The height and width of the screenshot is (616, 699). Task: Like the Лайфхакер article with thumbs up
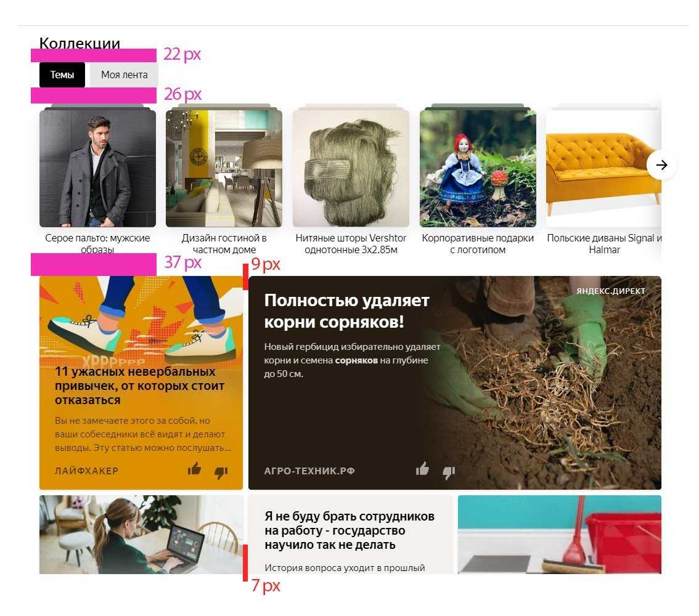(194, 469)
